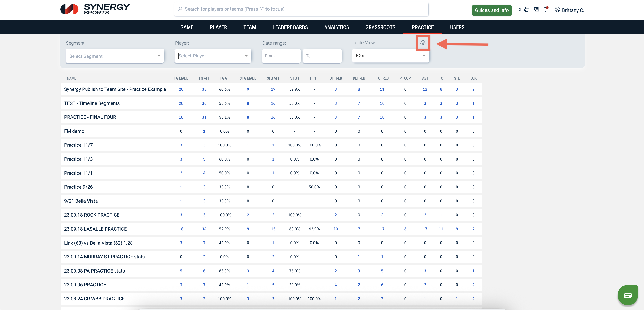644x310 pixels.
Task: Click the video camera icon in header
Action: [x=517, y=10]
